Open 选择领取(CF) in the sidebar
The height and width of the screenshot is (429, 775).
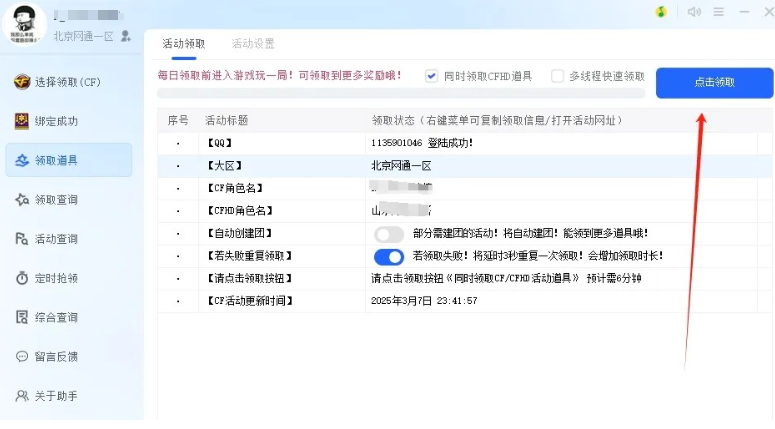click(x=67, y=82)
